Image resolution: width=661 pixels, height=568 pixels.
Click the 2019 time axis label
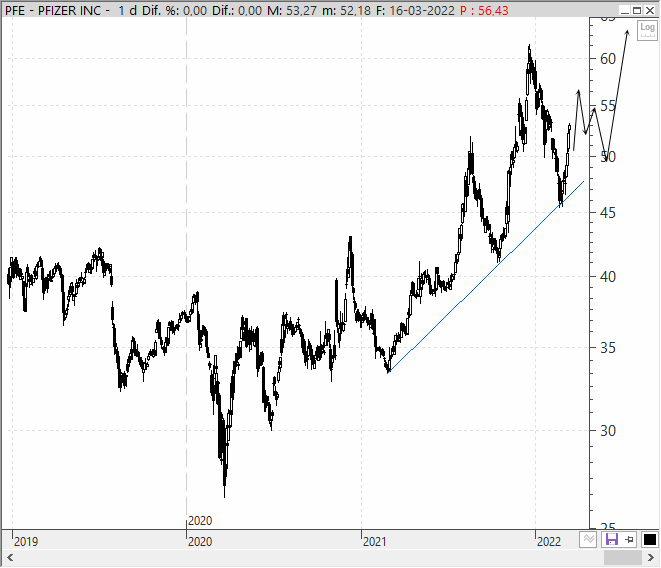[x=26, y=541]
